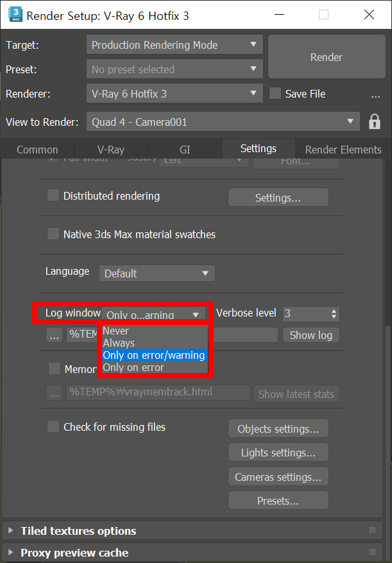Screen dimensions: 392x563
Task: Click the memory tracking file browse button
Action: 54,392
